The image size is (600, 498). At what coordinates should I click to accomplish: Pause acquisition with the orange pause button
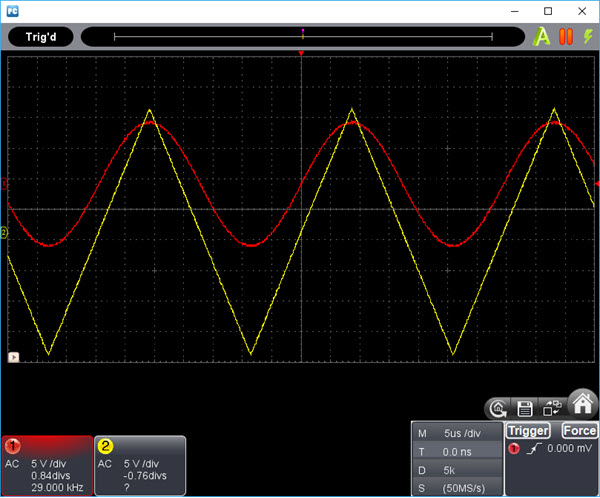(x=566, y=37)
